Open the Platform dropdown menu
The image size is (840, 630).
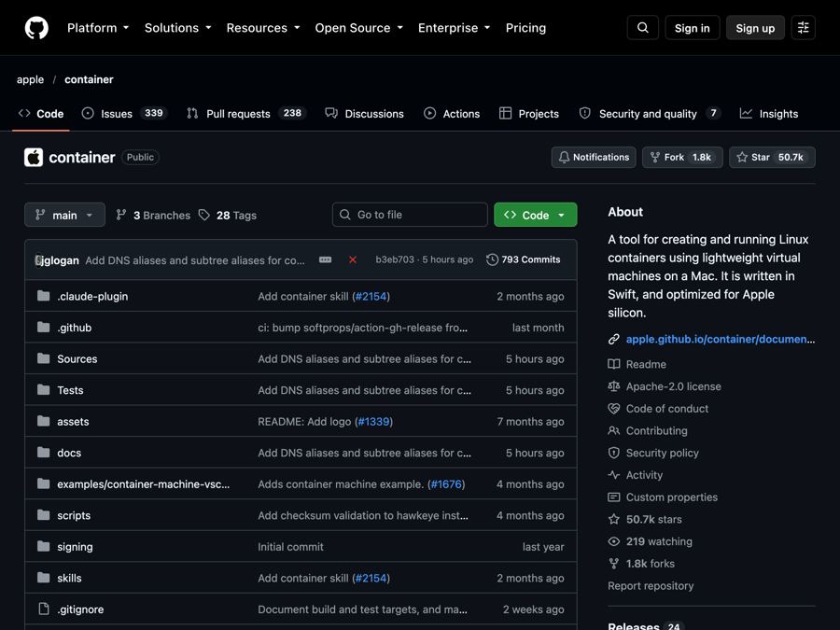coord(97,28)
